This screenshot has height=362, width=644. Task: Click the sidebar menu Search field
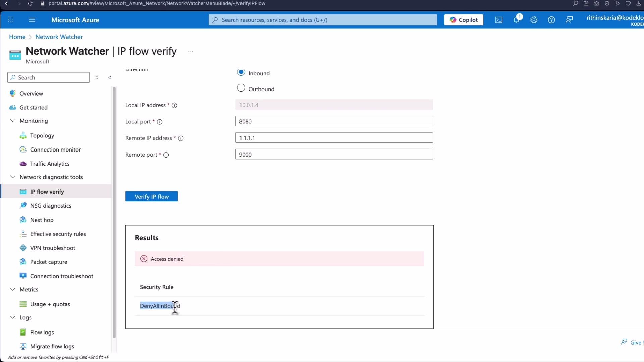coord(48,77)
